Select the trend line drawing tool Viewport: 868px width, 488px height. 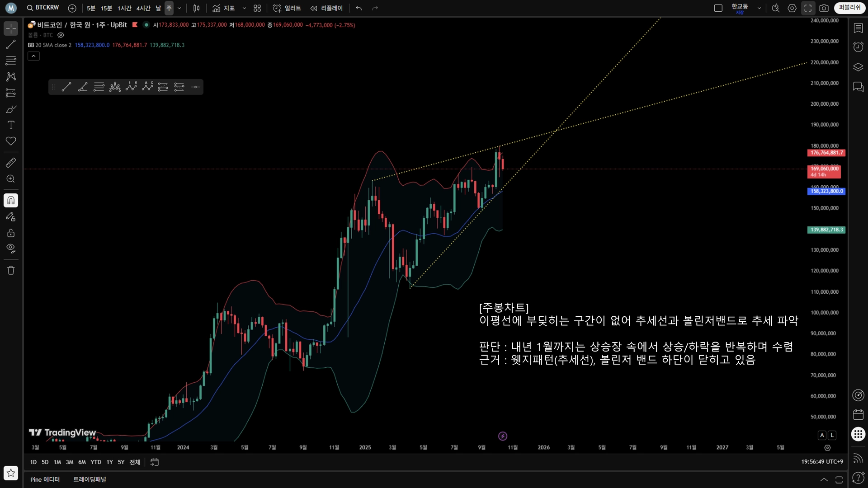pos(11,44)
